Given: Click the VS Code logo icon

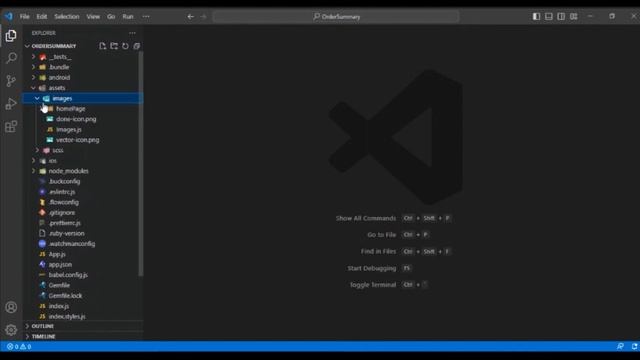Looking at the screenshot, I should [9, 16].
